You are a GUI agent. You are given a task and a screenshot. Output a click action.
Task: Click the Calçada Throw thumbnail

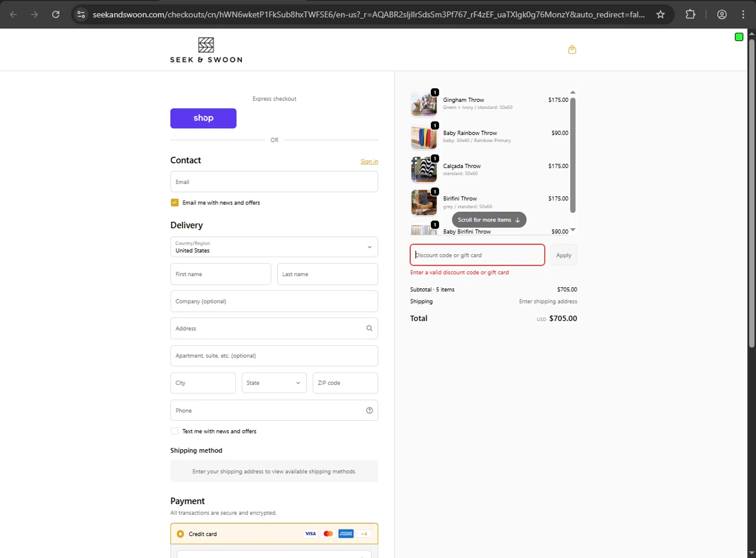424,169
